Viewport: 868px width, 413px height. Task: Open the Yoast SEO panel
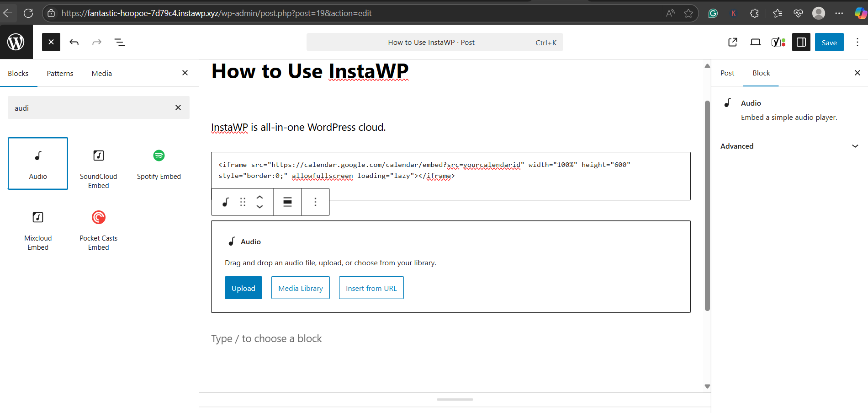[x=778, y=42]
